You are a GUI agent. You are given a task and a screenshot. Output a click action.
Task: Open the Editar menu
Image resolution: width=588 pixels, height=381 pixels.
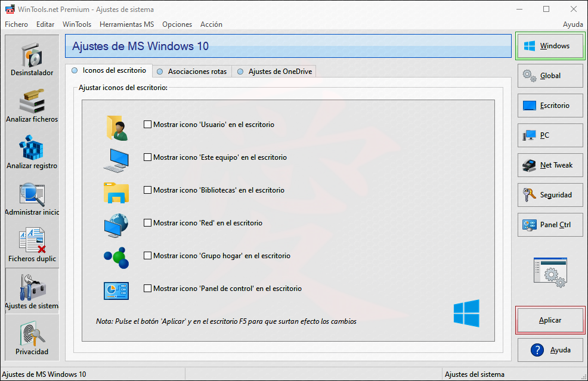coord(45,24)
